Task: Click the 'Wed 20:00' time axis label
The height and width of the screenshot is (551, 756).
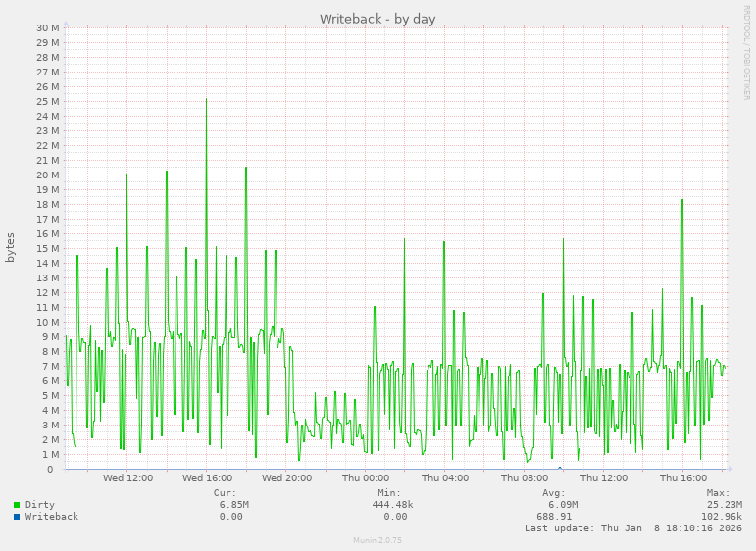Action: (286, 478)
